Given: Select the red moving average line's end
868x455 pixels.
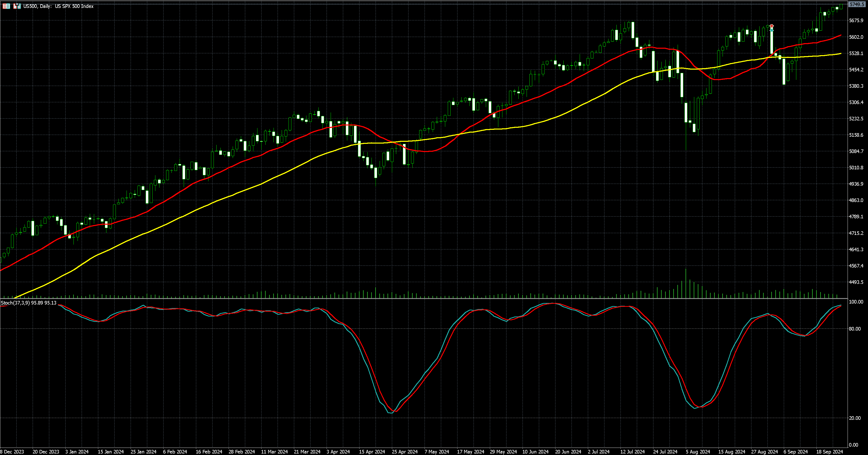Looking at the screenshot, I should click(x=841, y=35).
